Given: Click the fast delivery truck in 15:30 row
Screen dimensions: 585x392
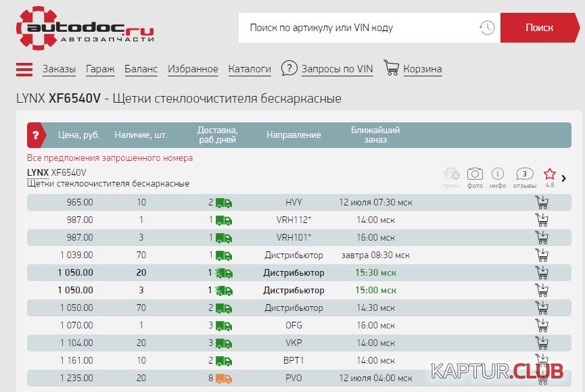Looking at the screenshot, I should (x=224, y=273).
